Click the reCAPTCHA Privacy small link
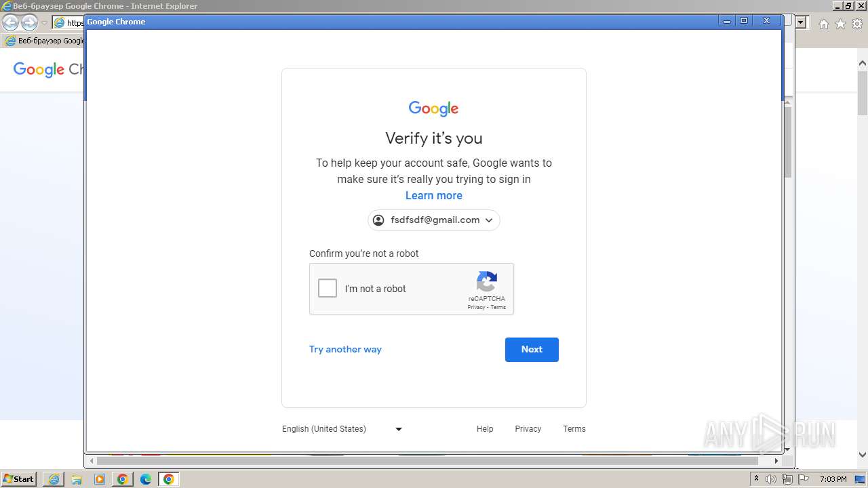Image resolution: width=868 pixels, height=488 pixels. [x=476, y=308]
